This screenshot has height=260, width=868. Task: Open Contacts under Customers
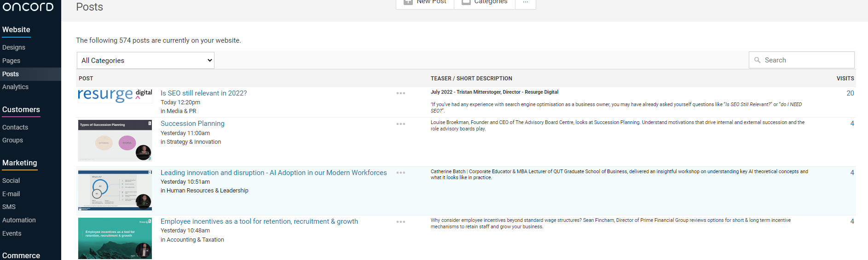click(15, 127)
